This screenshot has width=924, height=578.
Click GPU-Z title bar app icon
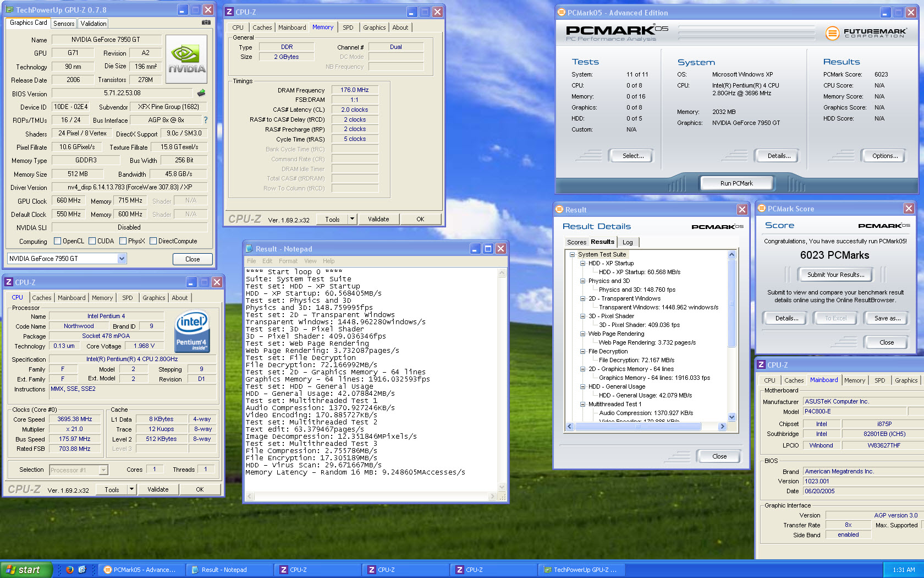pos(9,10)
